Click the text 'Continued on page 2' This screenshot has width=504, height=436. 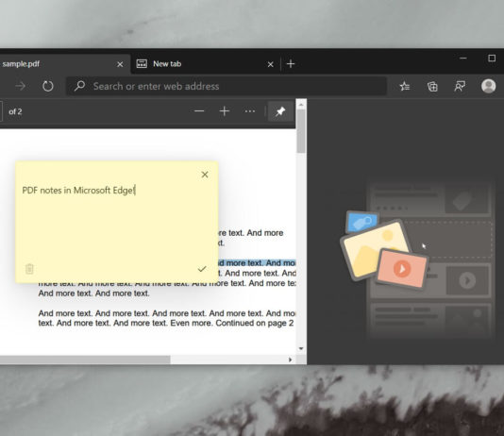click(x=254, y=323)
